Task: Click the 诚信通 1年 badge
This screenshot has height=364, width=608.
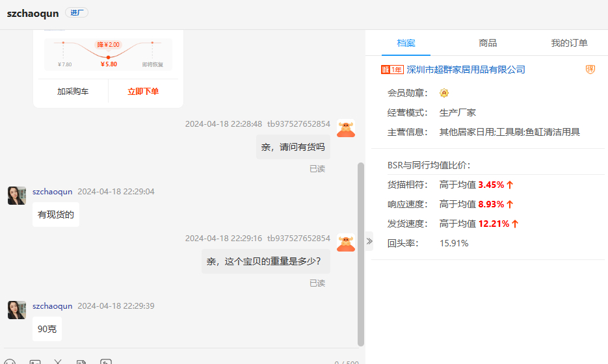Action: pos(392,70)
